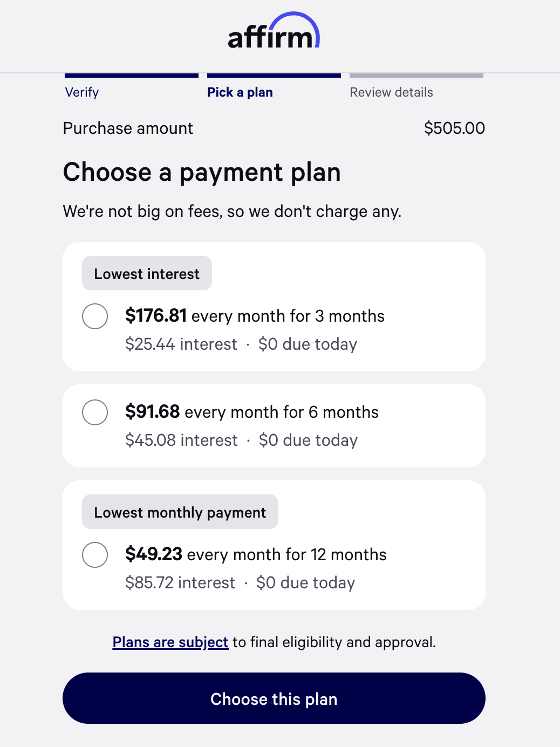
Task: Click the $85.72 interest detail line
Action: click(240, 583)
